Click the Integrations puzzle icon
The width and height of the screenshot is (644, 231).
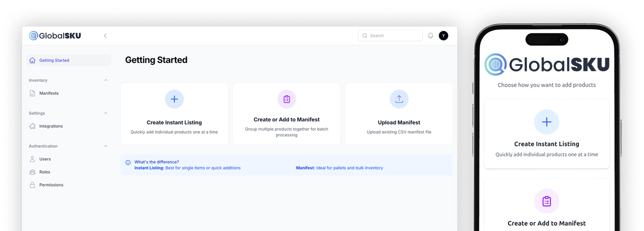tap(32, 126)
